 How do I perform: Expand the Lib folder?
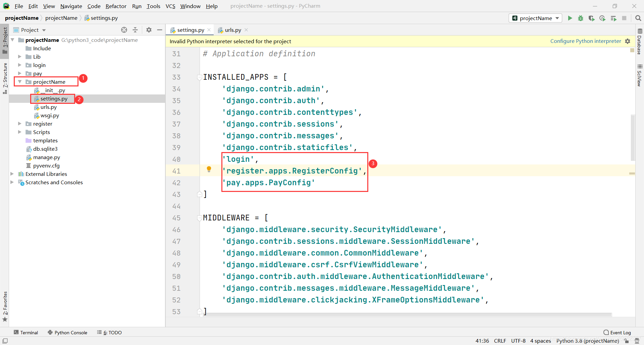click(19, 57)
